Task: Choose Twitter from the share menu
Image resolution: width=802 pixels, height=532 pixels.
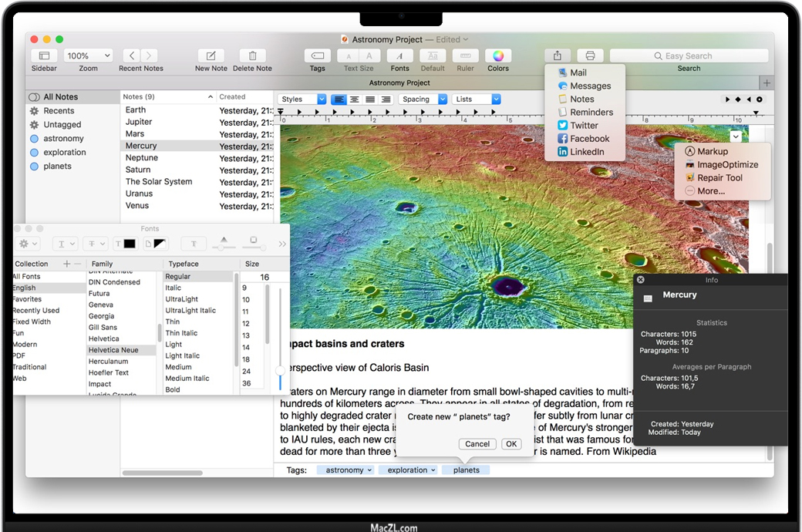Action: (584, 126)
